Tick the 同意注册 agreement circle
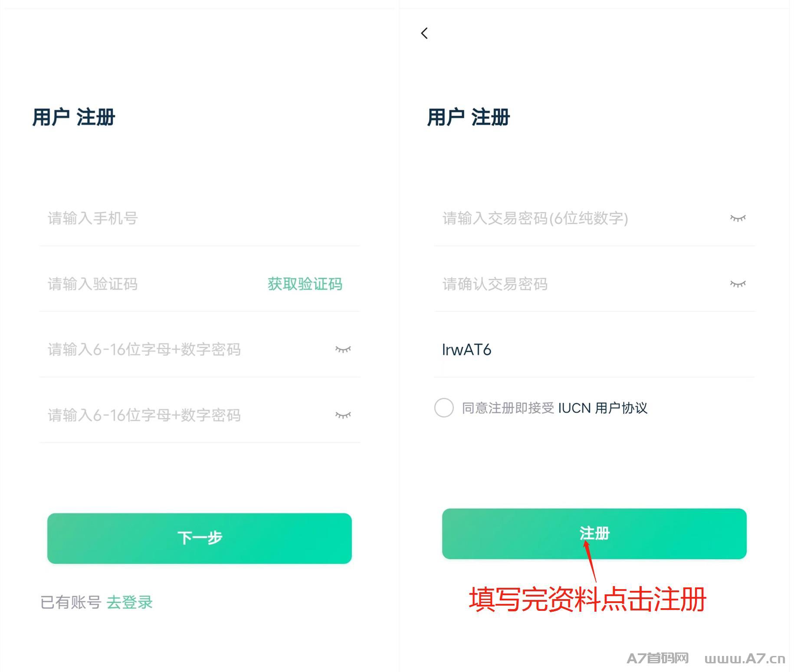This screenshot has width=794, height=672. coord(444,408)
